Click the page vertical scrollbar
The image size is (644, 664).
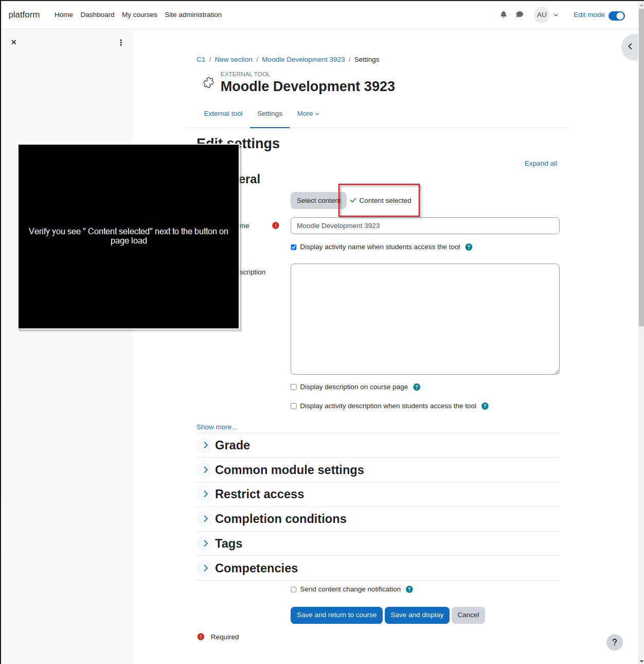click(x=641, y=167)
